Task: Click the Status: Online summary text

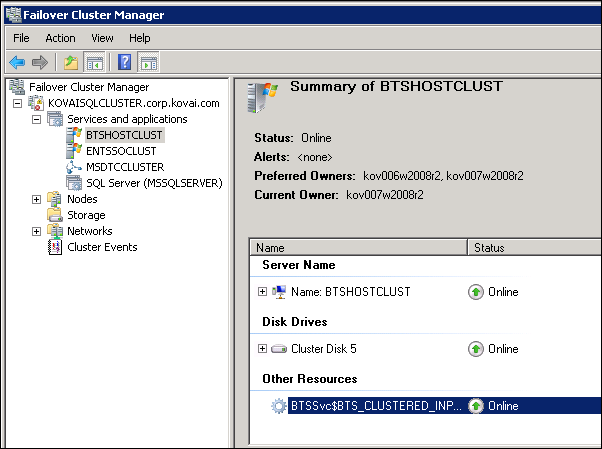Action: 293,138
